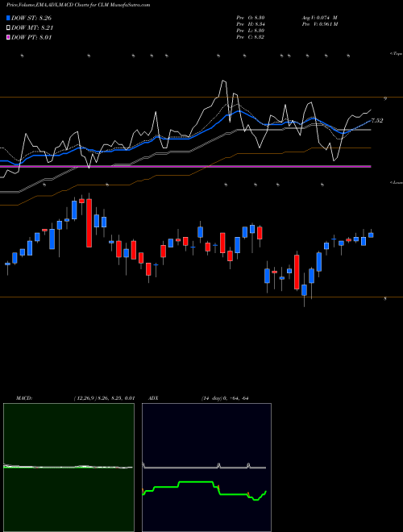This screenshot has height=532, width=403.
Task: Select the 'DOW ST: 8.26' legend text
Action: point(31,18)
